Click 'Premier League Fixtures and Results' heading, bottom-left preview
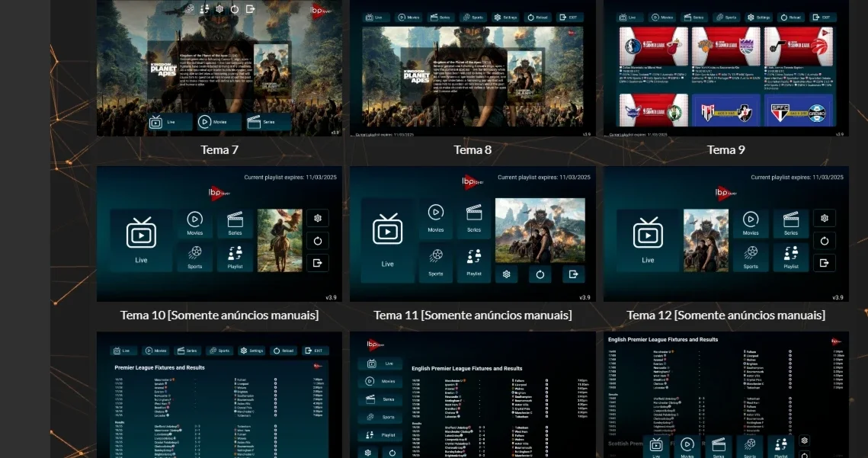Screen dimensions: 868x458 tap(159, 368)
